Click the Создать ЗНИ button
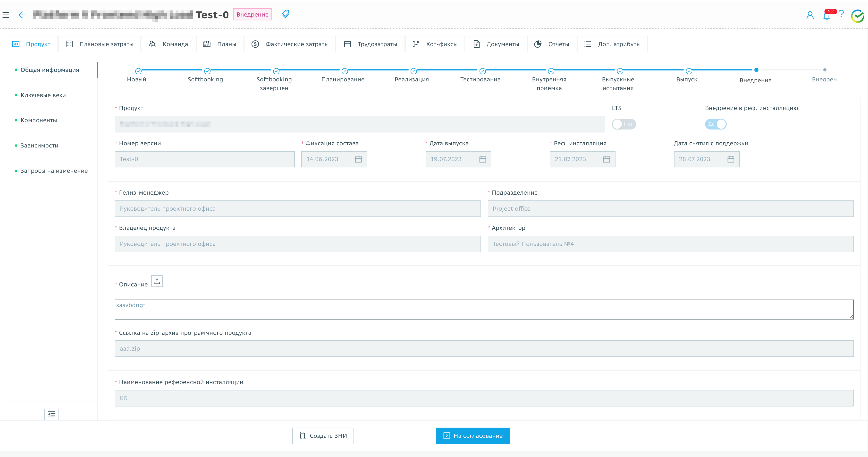The image size is (868, 457). point(323,436)
